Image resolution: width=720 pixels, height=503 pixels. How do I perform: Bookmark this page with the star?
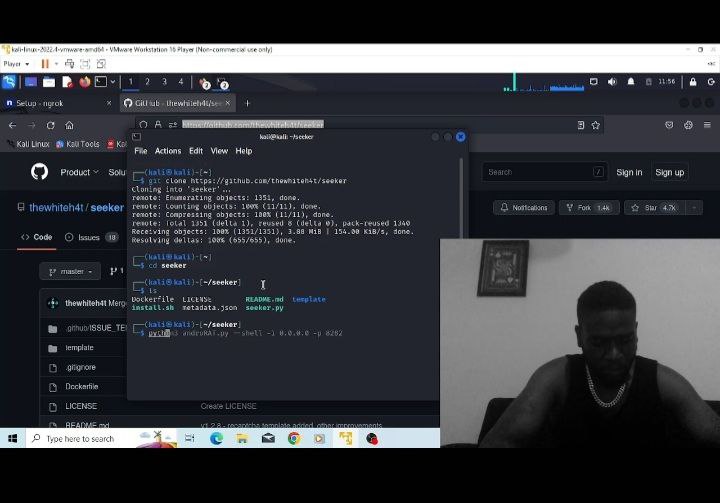pos(596,125)
